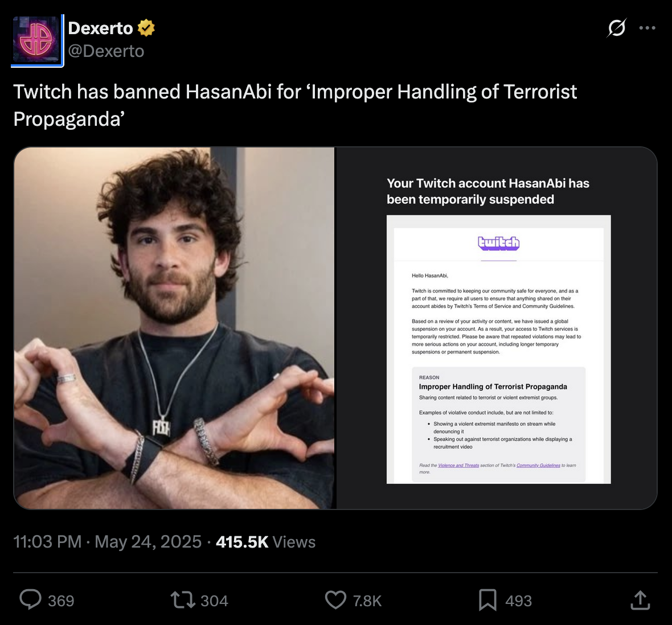Screen dimensions: 672x625
Task: Open the HasanAbi photo on the left
Action: pyautogui.click(x=174, y=328)
